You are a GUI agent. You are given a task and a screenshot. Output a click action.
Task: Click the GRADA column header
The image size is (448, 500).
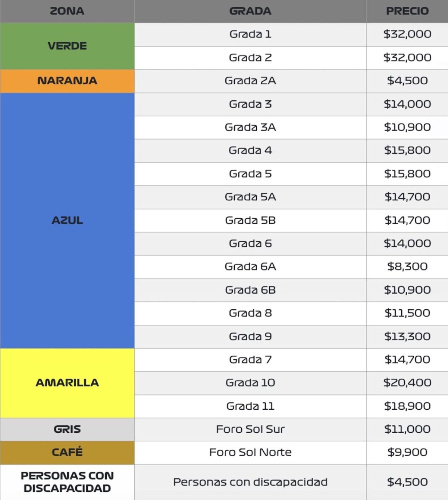point(250,11)
